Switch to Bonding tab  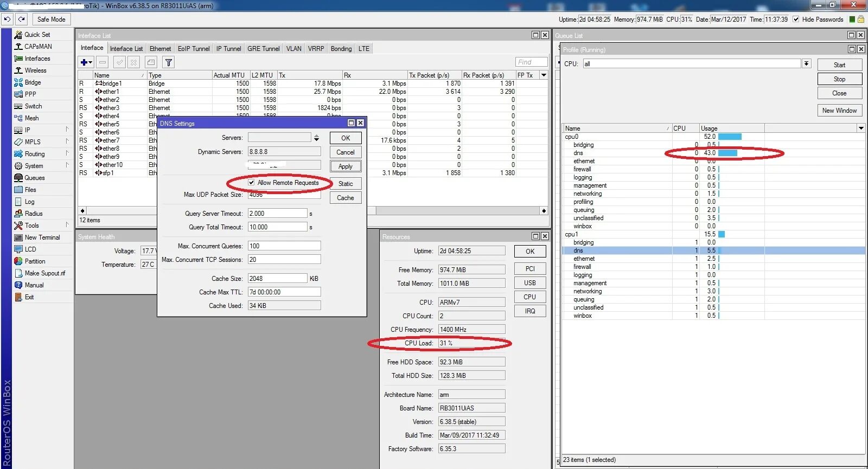[341, 48]
